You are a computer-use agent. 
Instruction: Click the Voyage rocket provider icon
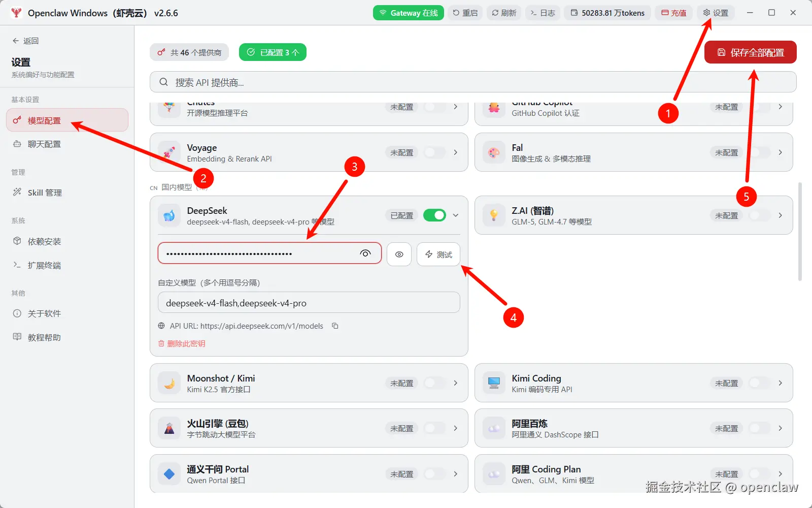(170, 152)
